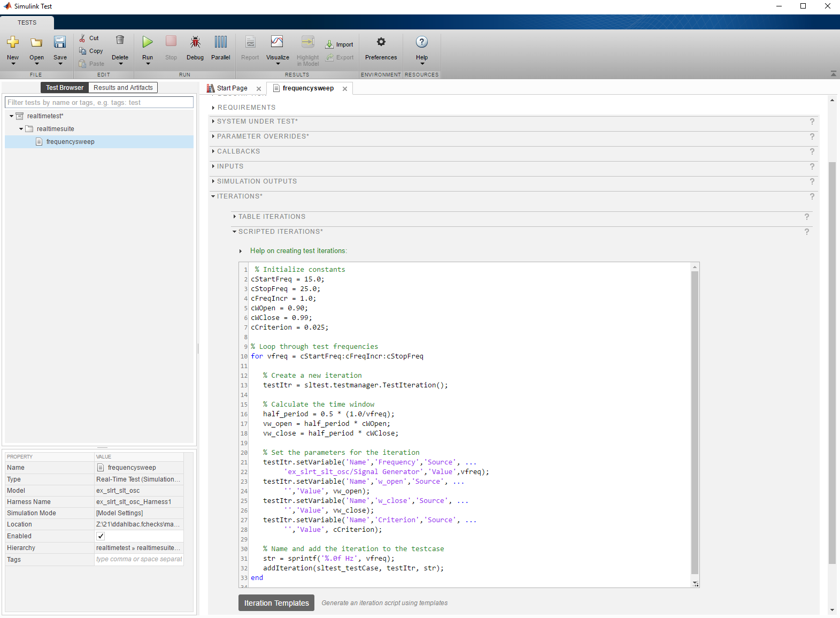Enable Parallel test execution

click(x=220, y=42)
